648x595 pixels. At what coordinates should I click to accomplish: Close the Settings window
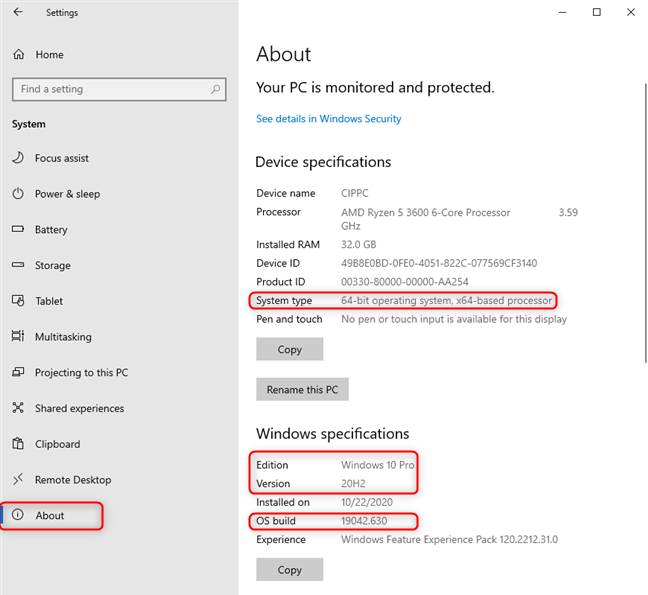click(631, 12)
